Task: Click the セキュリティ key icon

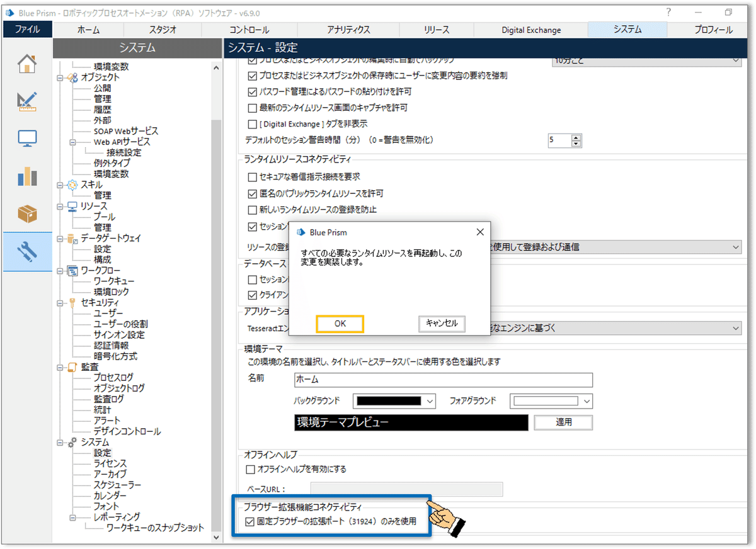Action: [72, 303]
